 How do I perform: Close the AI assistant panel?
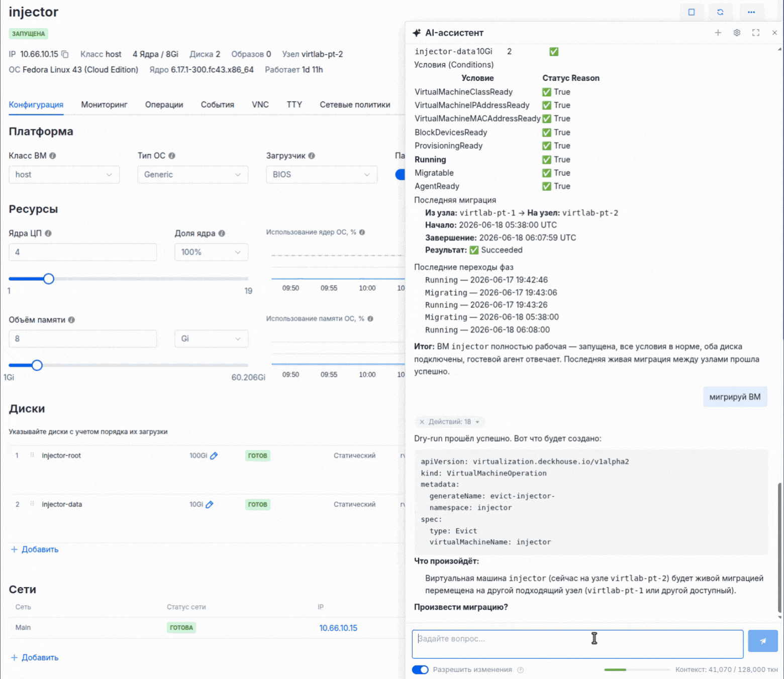[774, 33]
